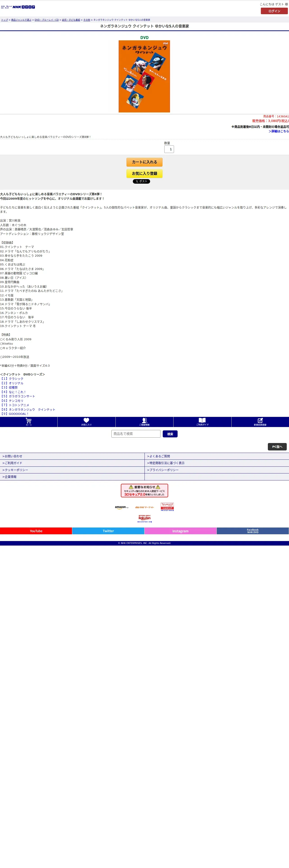Image resolution: width=289 pixels, height=868 pixels.
Task: Open series link 【2】オリジナル
Action: [x=12, y=383]
